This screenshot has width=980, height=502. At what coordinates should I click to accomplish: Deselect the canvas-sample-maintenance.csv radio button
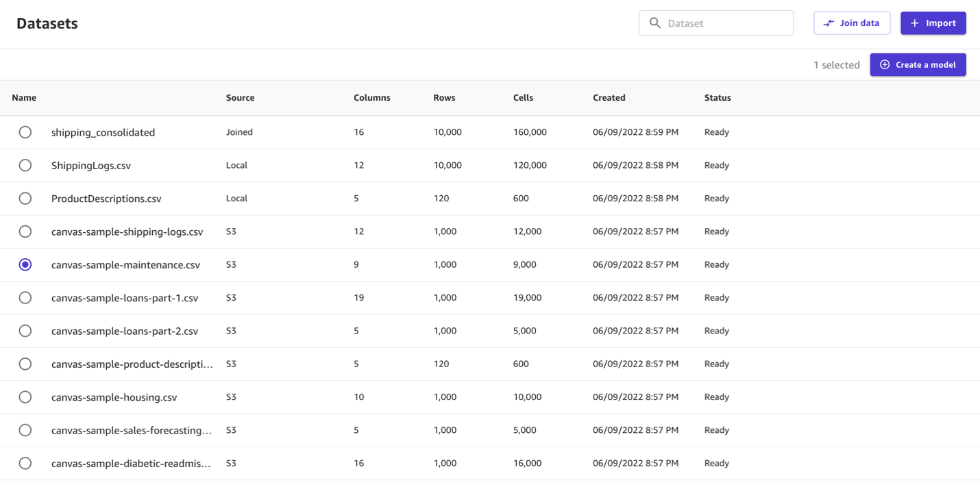[25, 264]
